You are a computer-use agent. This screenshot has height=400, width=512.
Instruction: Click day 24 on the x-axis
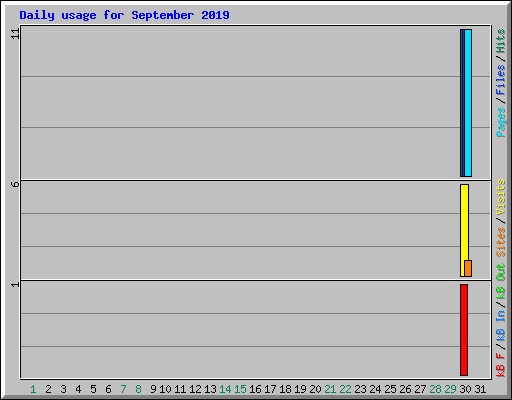tap(375, 389)
